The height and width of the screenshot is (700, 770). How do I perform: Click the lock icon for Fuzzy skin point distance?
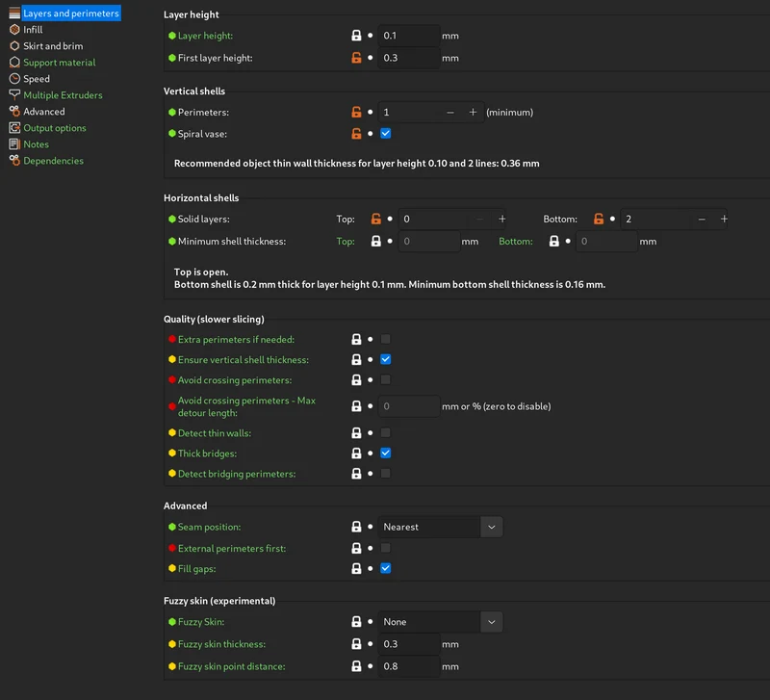pyautogui.click(x=356, y=666)
